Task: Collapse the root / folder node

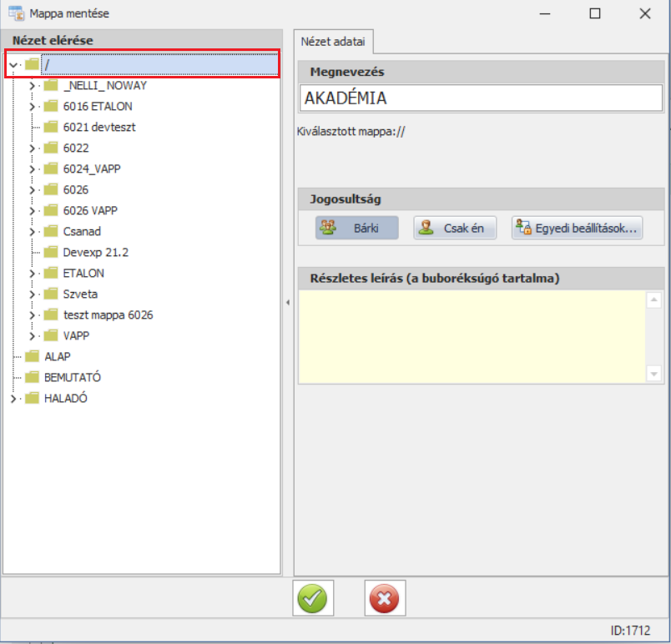Action: coord(13,64)
